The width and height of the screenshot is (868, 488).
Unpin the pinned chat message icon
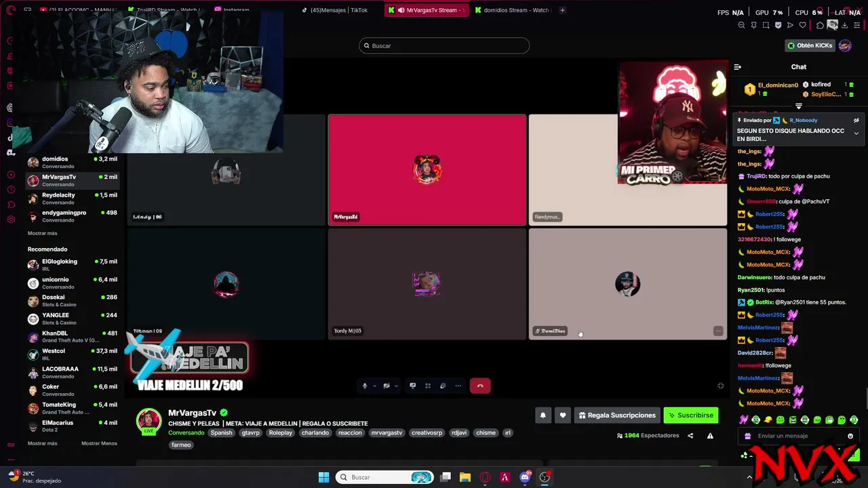856,120
